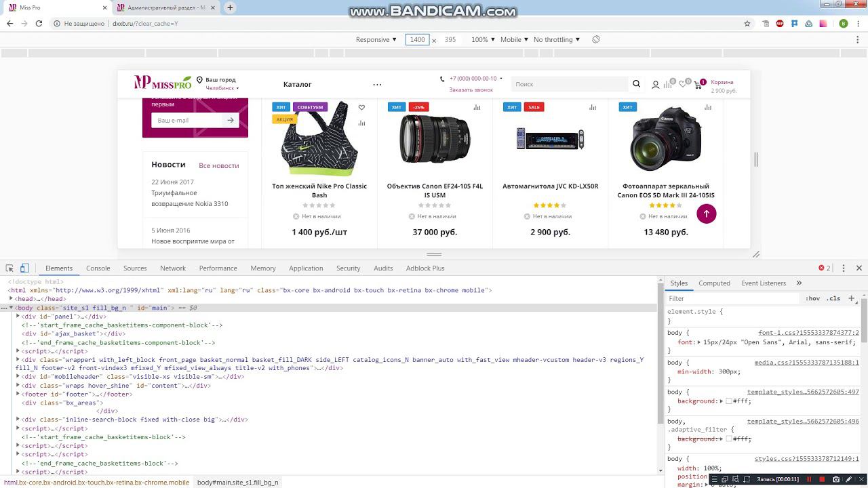Screen dimensions: 868x488
Task: Open the No throttling dropdown
Action: coord(557,39)
